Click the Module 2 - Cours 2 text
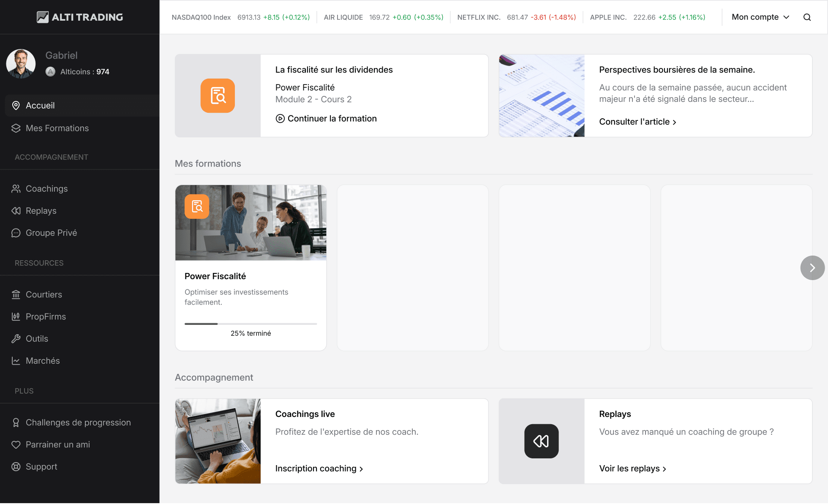Image resolution: width=828 pixels, height=504 pixels. [x=313, y=100]
